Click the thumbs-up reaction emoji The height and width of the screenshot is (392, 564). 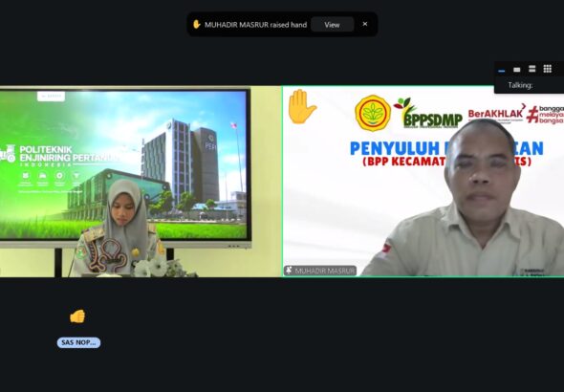pos(77,316)
